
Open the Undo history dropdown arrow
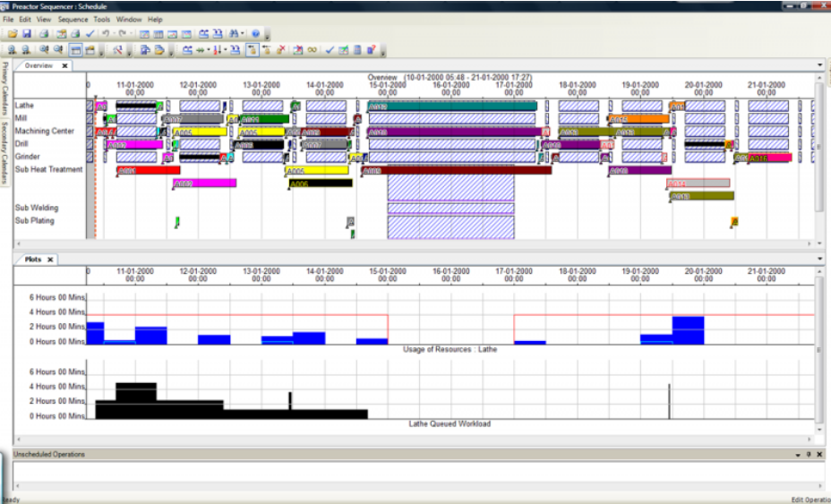[114, 33]
